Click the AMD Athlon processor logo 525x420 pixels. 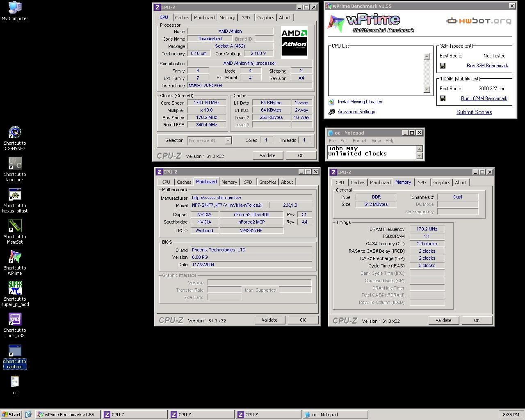click(x=294, y=43)
